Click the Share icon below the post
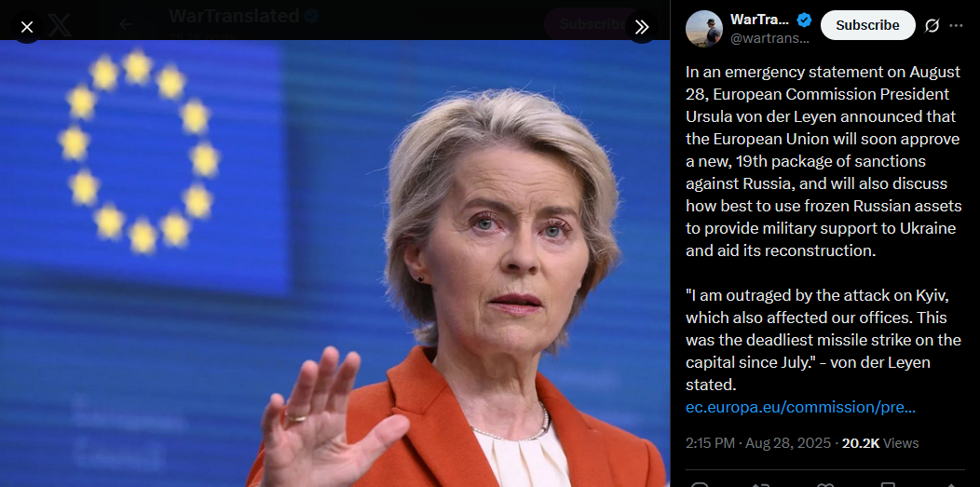 [950, 486]
